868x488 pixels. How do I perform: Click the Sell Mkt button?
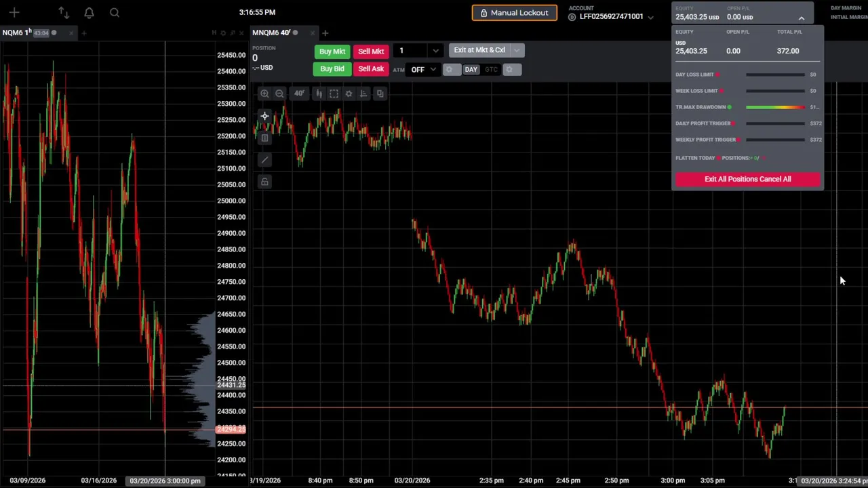[x=371, y=52]
